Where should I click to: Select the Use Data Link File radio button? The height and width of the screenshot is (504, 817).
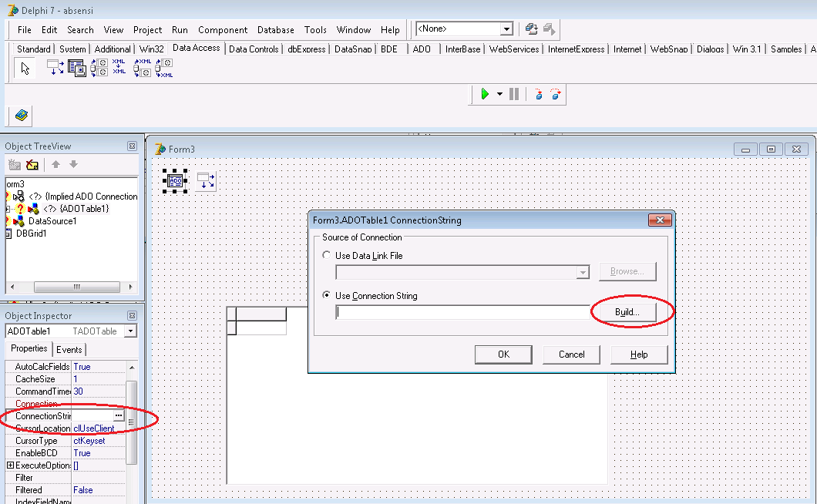(325, 255)
